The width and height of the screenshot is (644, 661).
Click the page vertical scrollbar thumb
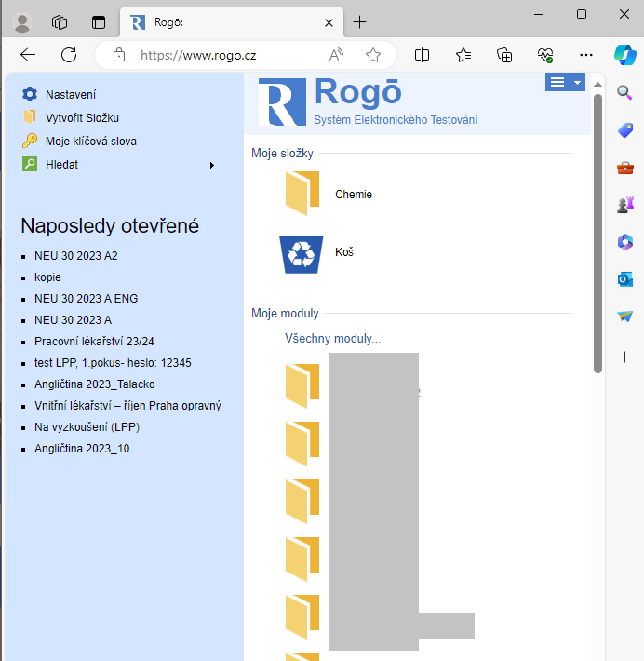597,234
